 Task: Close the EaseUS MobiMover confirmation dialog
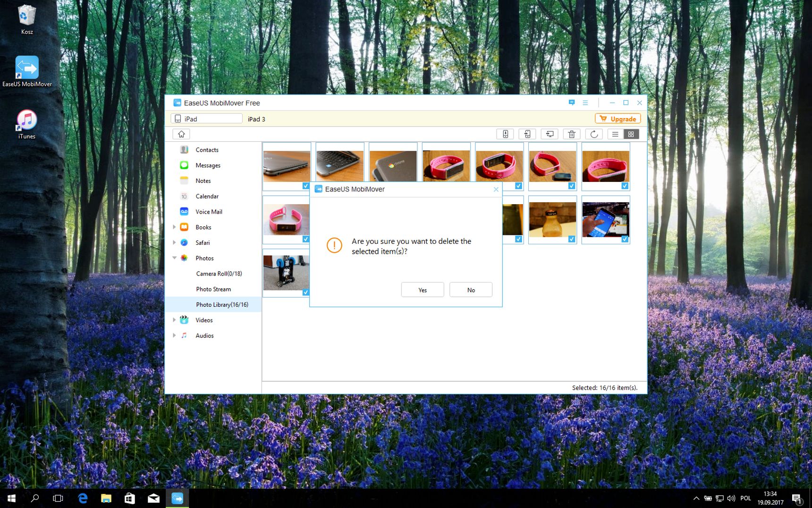pos(496,189)
